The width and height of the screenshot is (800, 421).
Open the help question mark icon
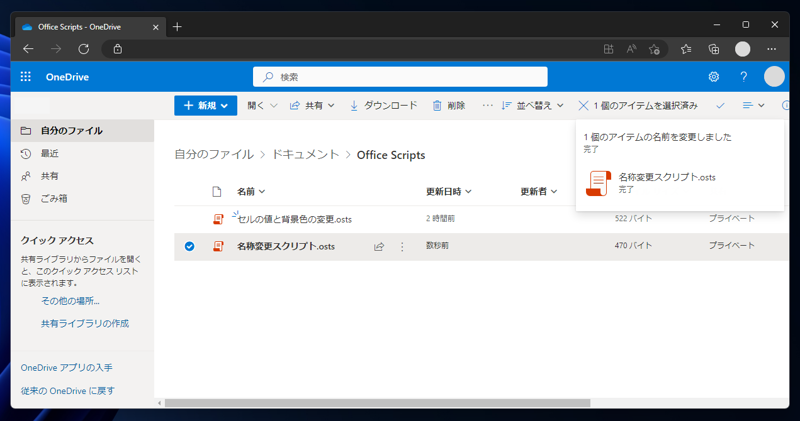tap(743, 77)
